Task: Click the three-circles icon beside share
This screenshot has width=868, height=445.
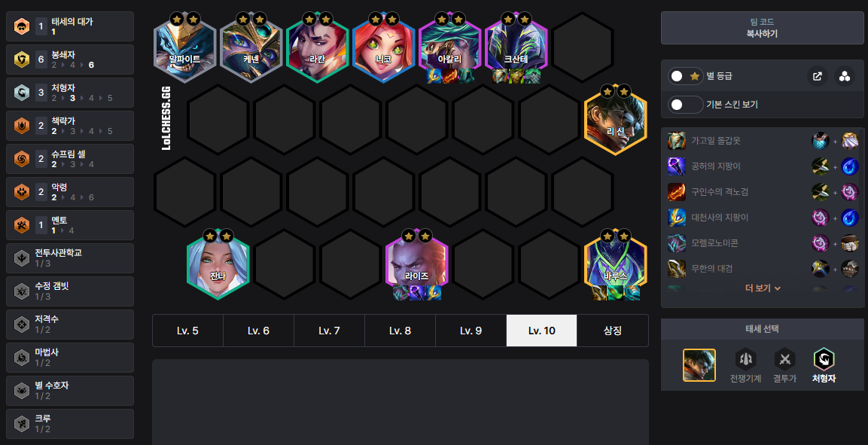Action: click(844, 76)
